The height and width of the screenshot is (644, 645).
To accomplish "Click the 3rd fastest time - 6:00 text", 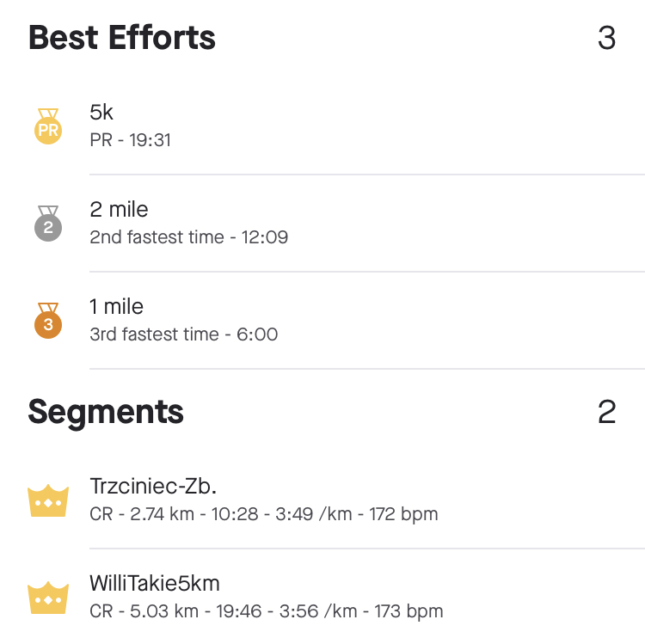I will click(x=183, y=334).
